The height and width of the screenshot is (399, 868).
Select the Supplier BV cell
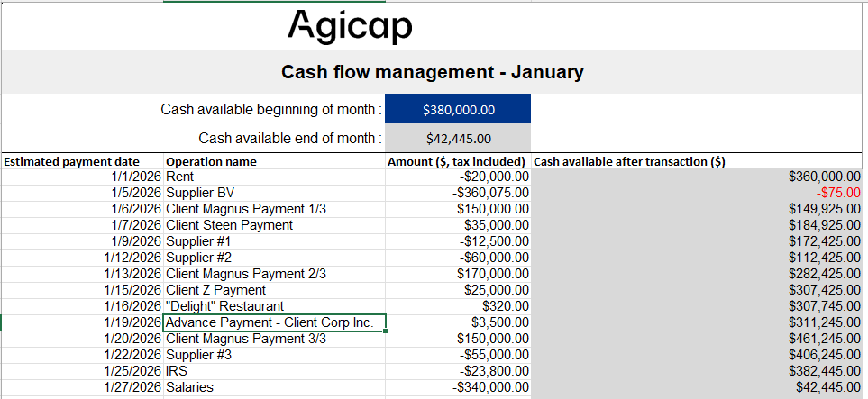coord(275,193)
